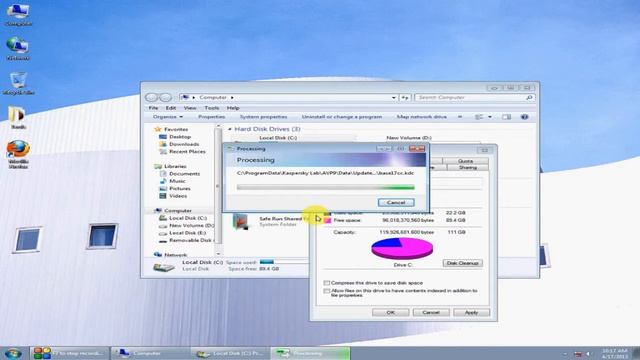Select Documents under Libraries
Screen dimensions: 640x360
pyautogui.click(x=184, y=173)
